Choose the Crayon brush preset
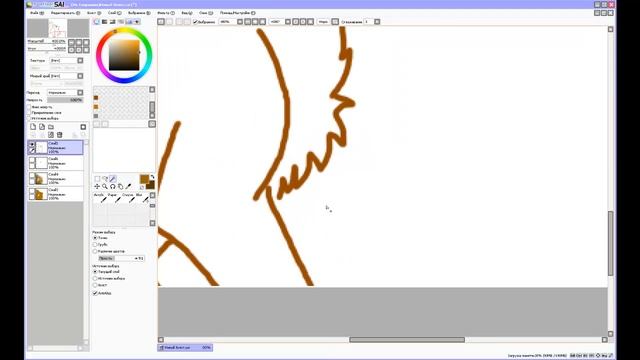 pyautogui.click(x=128, y=198)
